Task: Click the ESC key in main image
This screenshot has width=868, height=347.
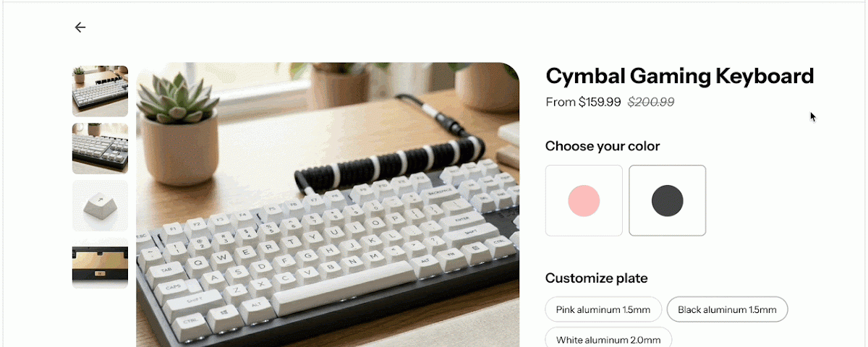Action: [x=142, y=236]
